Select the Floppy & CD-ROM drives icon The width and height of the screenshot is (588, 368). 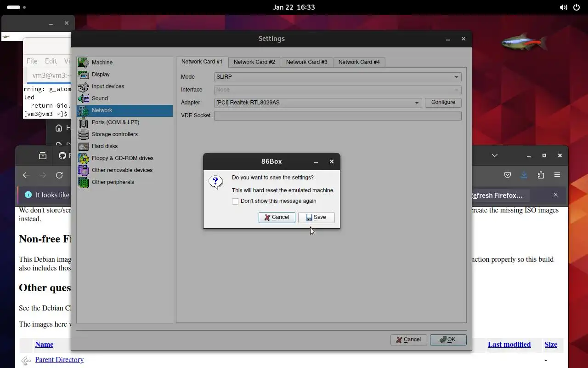click(x=83, y=158)
